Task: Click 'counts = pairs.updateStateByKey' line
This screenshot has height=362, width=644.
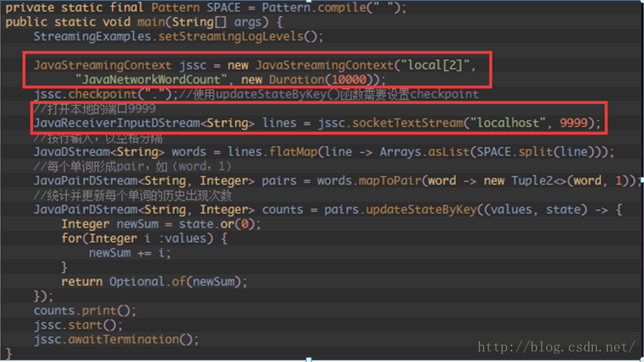Action: click(328, 209)
